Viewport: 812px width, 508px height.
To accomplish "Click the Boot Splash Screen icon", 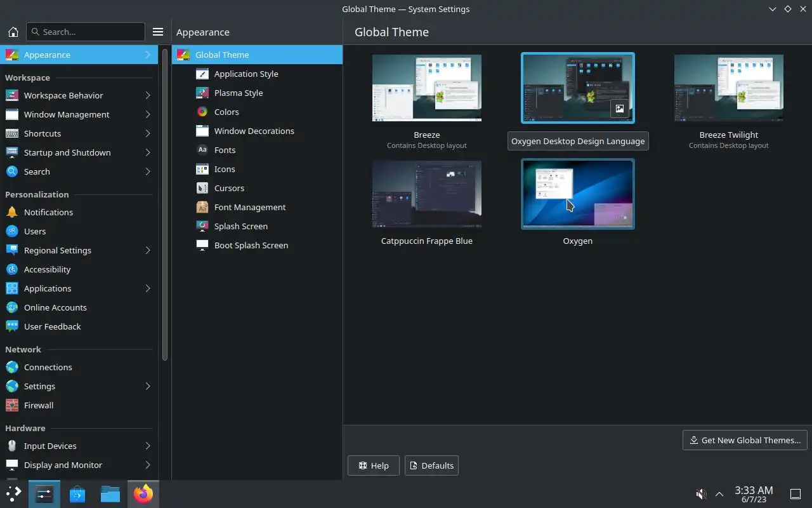I will pos(202,245).
